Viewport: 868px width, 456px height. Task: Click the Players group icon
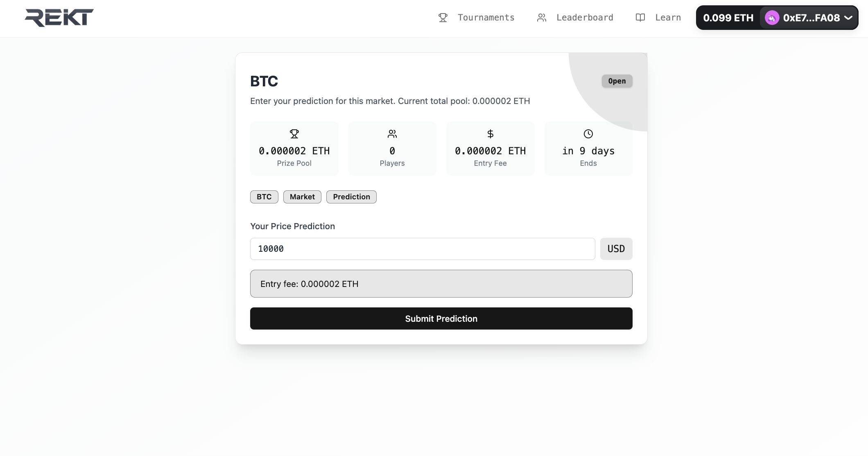click(392, 134)
